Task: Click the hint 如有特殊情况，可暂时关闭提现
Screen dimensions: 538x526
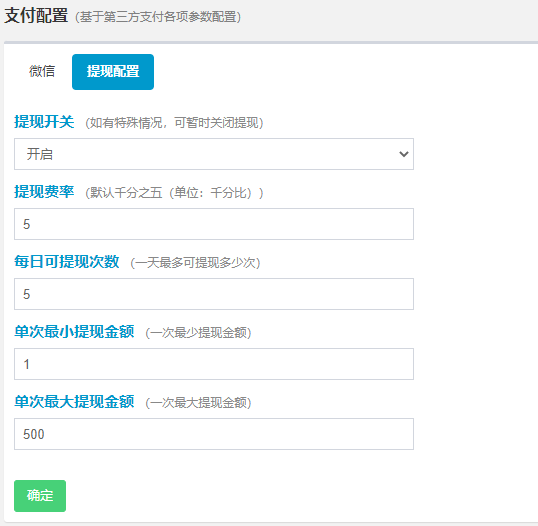Action: coord(174,123)
